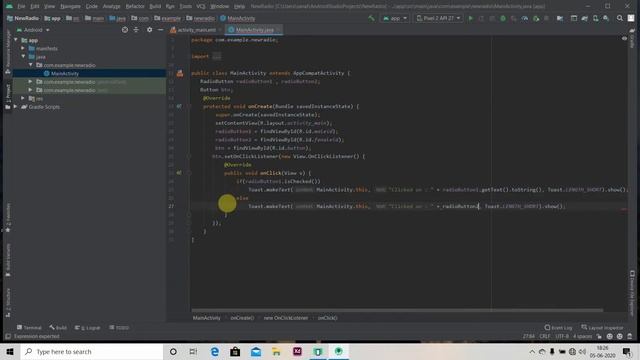The height and width of the screenshot is (360, 640).
Task: Click the user account icon in toolbar
Action: (631, 18)
